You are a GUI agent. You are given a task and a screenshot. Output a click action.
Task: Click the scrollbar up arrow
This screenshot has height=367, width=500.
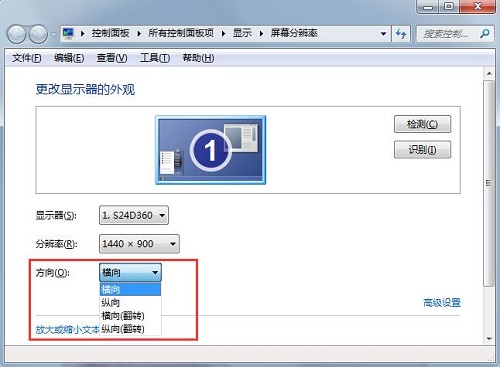click(x=489, y=73)
